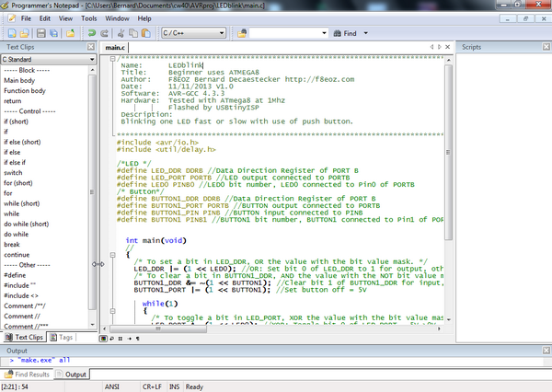
Task: Open the Tools menu
Action: point(89,17)
